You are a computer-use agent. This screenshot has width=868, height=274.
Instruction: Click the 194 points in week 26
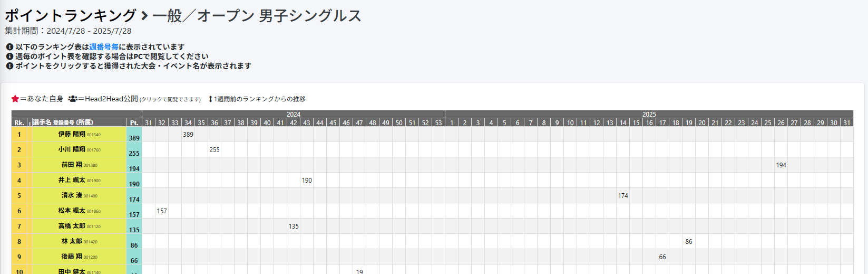coord(781,165)
